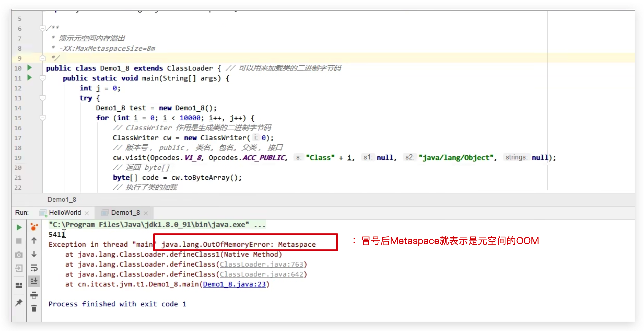
Task: Run main via gutter arrow at line 10
Action: [x=29, y=67]
